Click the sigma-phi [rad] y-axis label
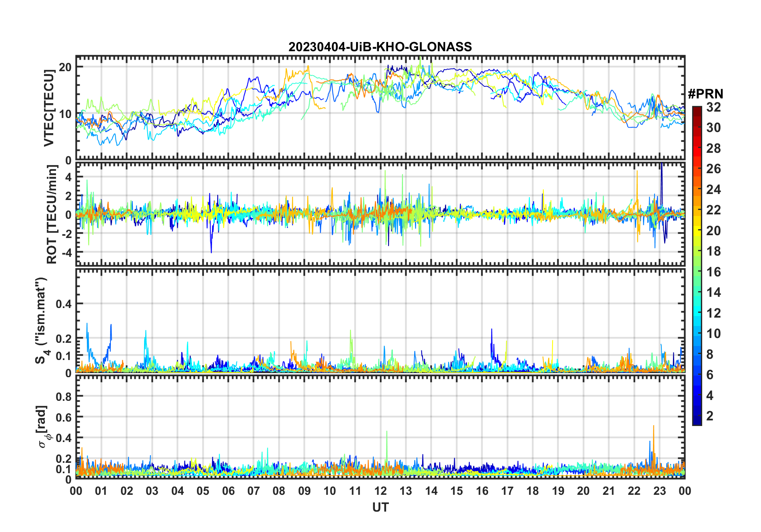 coord(43,427)
